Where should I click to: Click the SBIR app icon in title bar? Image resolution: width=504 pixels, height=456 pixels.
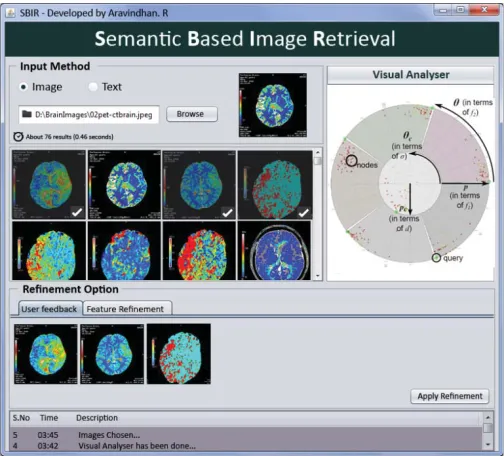[11, 13]
